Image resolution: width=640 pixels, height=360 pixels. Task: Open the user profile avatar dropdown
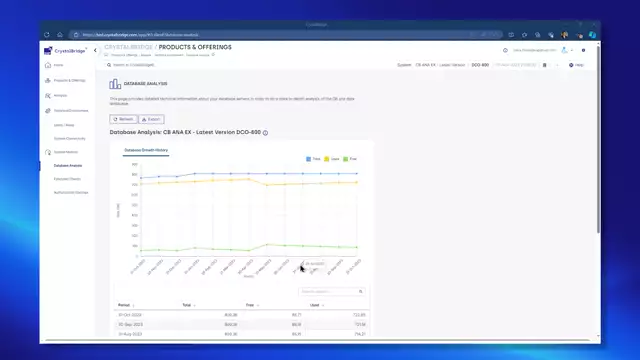point(567,50)
